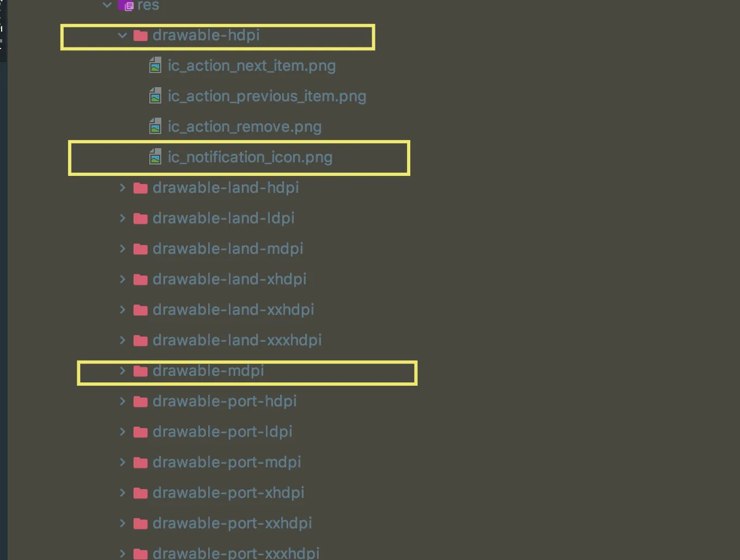Screen dimensions: 740x560
Task: Expand drawable-port-xxhdpi folder arrow
Action: (123, 524)
